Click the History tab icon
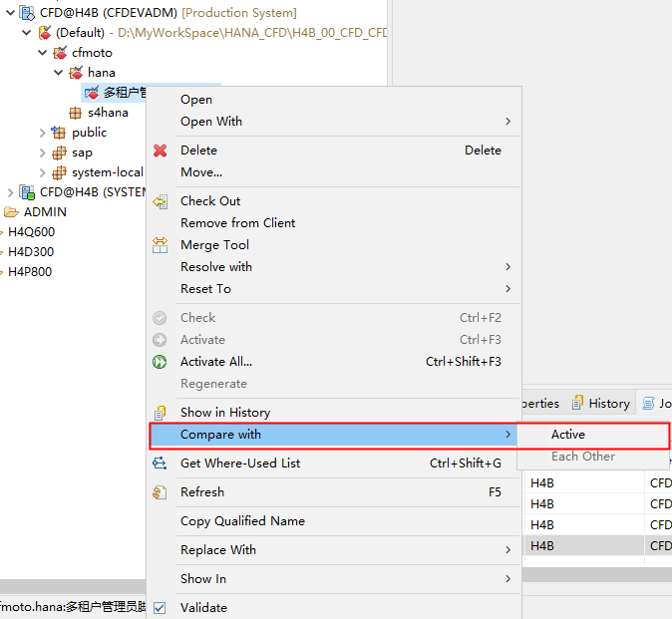 (x=577, y=403)
